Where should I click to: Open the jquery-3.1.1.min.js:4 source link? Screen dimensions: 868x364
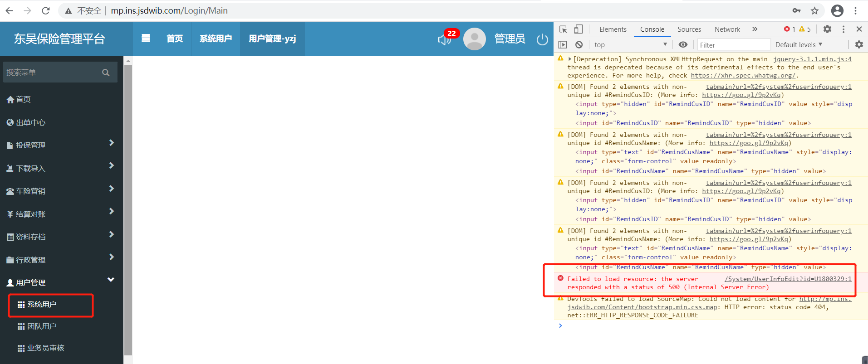tap(812, 59)
